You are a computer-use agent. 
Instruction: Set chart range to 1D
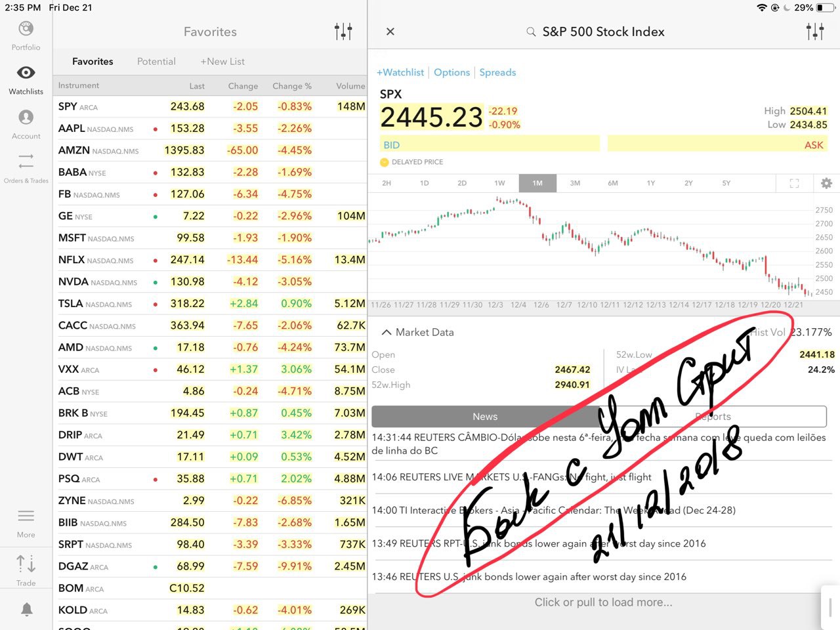[x=425, y=183]
